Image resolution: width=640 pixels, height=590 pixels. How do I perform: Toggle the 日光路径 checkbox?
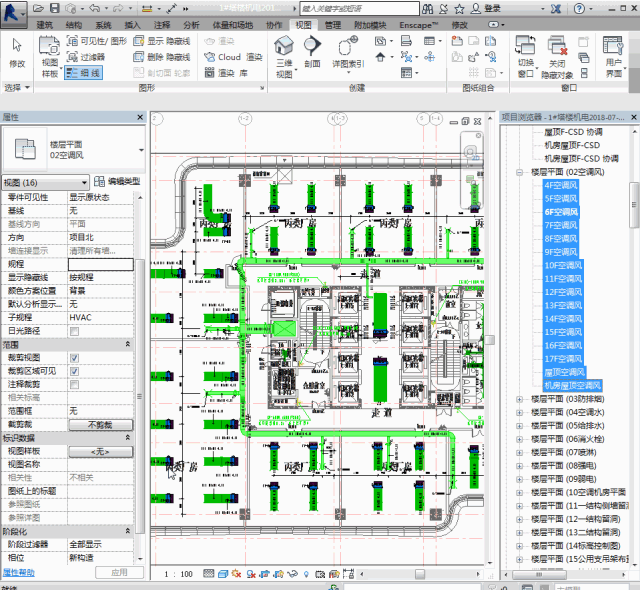coord(75,331)
